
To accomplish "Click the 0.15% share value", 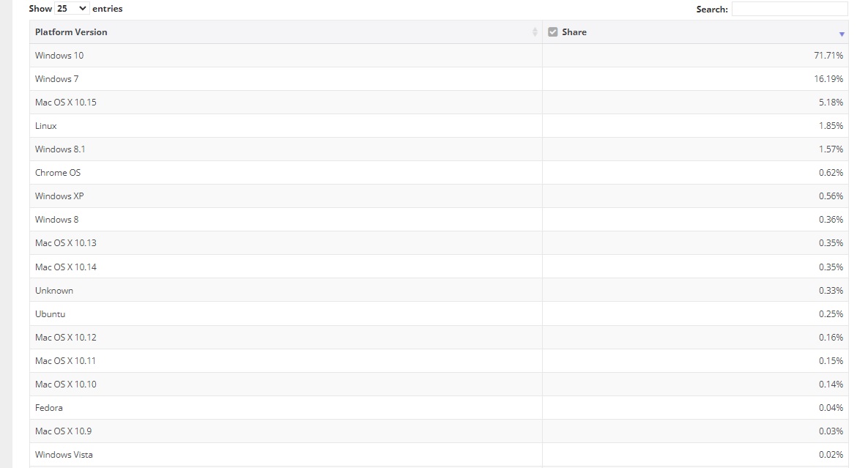I will (x=831, y=360).
